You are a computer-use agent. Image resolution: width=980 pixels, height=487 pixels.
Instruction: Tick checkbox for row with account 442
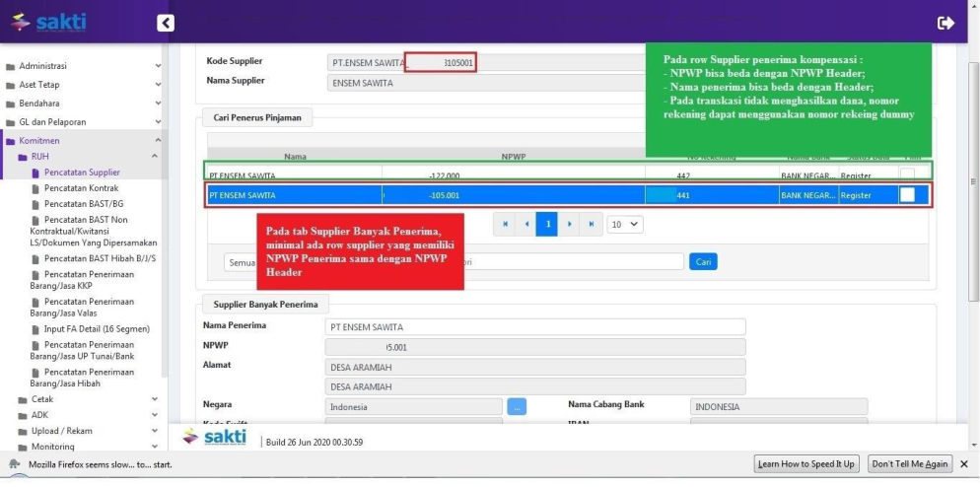tap(906, 174)
